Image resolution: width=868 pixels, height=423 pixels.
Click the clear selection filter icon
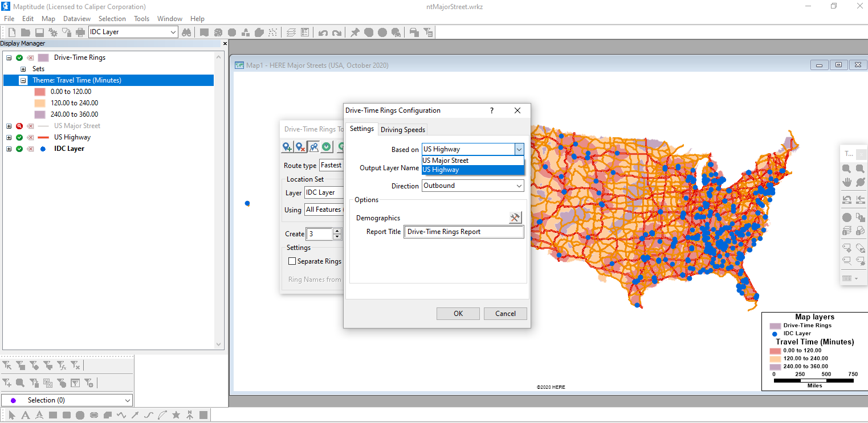pos(75,365)
